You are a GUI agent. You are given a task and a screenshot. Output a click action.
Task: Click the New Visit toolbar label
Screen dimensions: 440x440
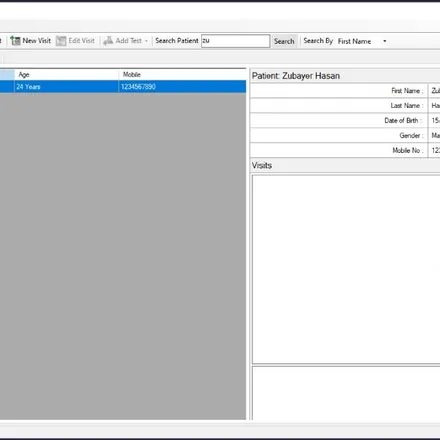point(37,41)
